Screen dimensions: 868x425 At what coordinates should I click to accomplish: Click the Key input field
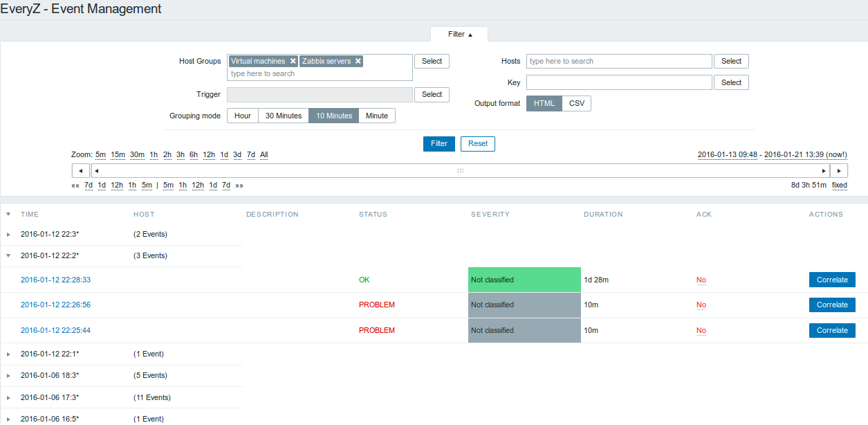619,82
